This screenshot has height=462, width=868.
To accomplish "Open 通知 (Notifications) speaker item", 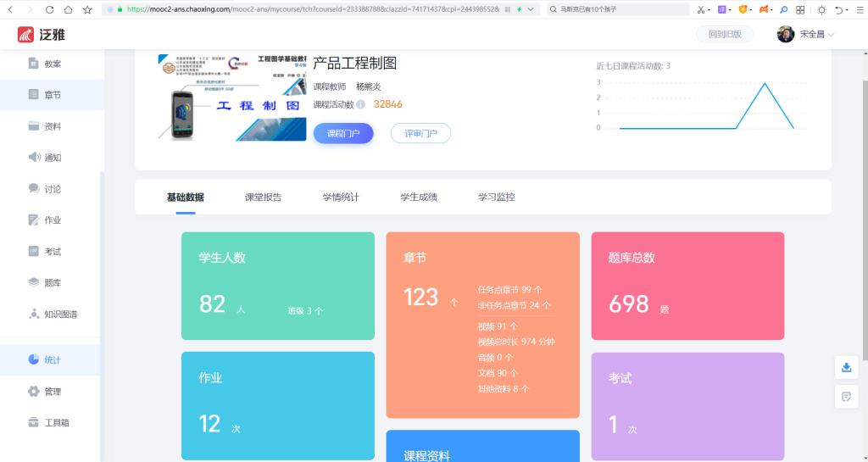I will pos(51,158).
